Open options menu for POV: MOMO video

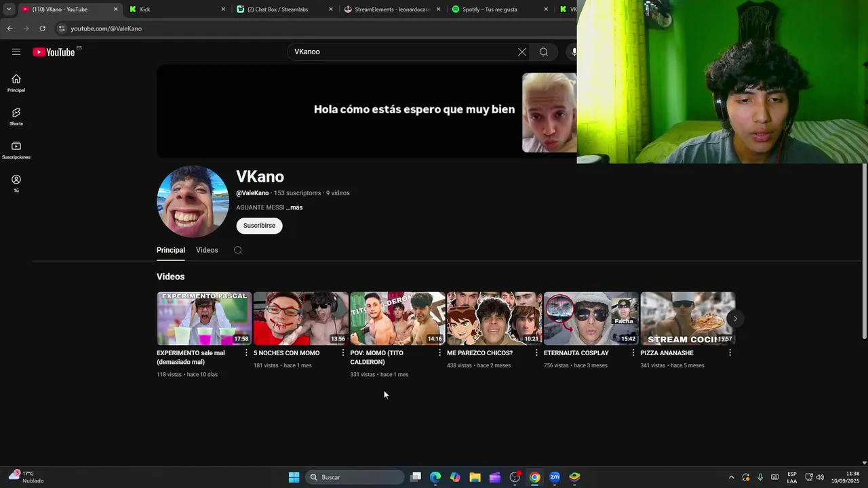pos(440,353)
